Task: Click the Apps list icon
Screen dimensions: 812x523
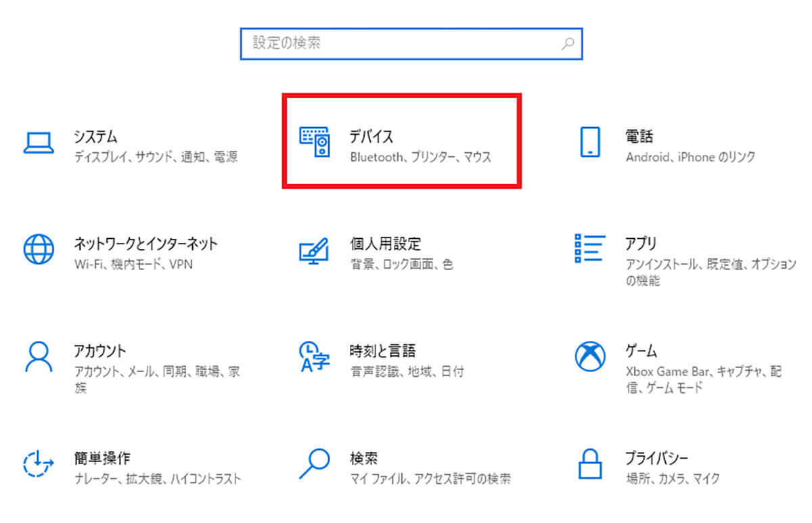Action: pos(589,249)
